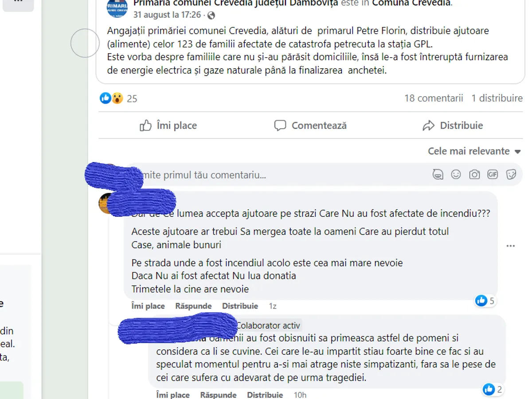Click the like count 5 on first comment
Screen dimensions: 532x399
click(485, 301)
